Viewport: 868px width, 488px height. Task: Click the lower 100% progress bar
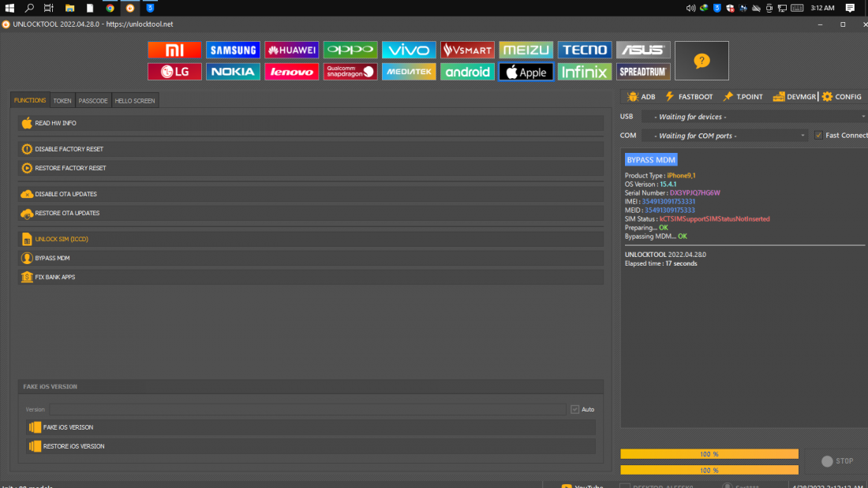[x=709, y=471]
